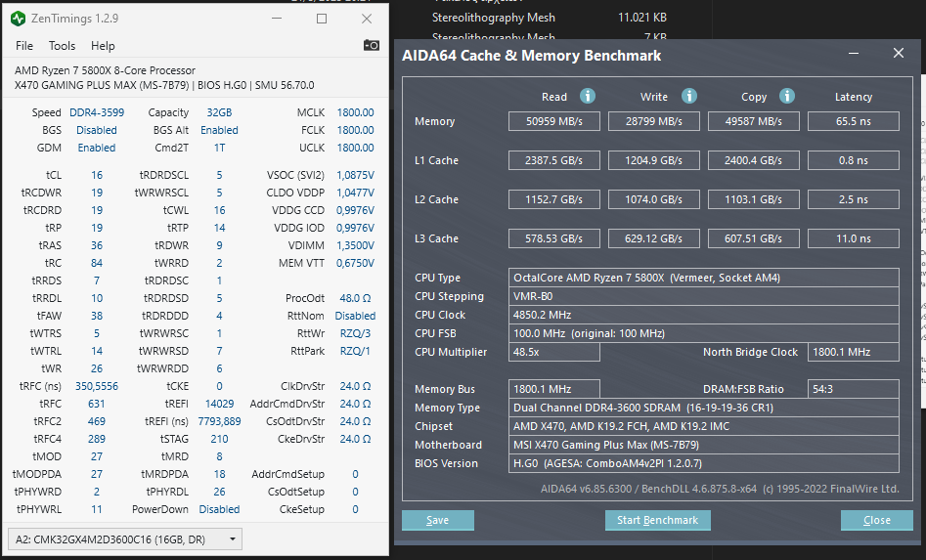The width and height of the screenshot is (926, 560).
Task: Click the Motherboard field MSI X470 Gaming
Action: tap(704, 445)
